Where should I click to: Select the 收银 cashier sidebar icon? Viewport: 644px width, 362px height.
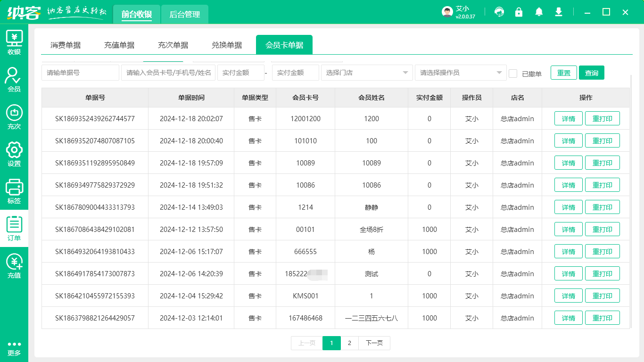click(14, 41)
